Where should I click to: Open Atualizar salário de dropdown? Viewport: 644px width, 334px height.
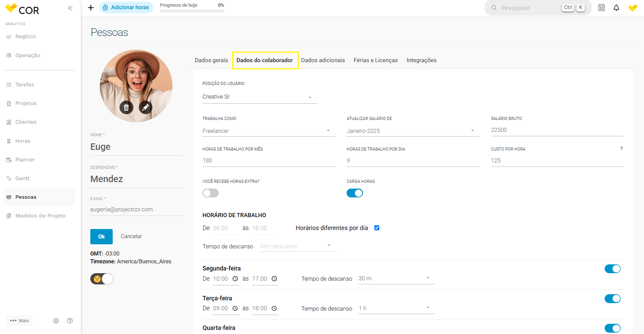(x=413, y=131)
